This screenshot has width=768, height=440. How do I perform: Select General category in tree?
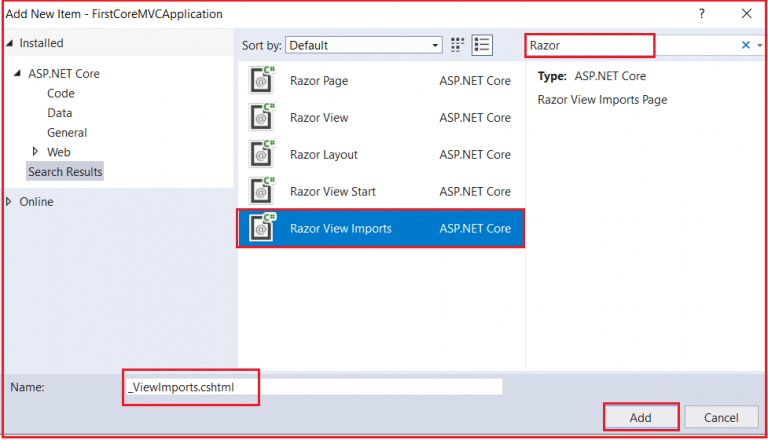(x=67, y=132)
